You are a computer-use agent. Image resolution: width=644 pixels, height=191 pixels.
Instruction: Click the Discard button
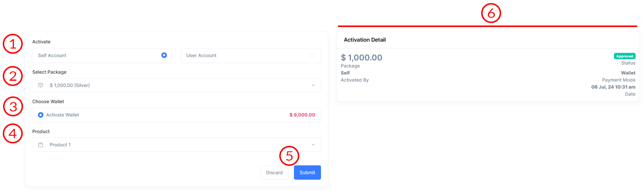coord(274,173)
